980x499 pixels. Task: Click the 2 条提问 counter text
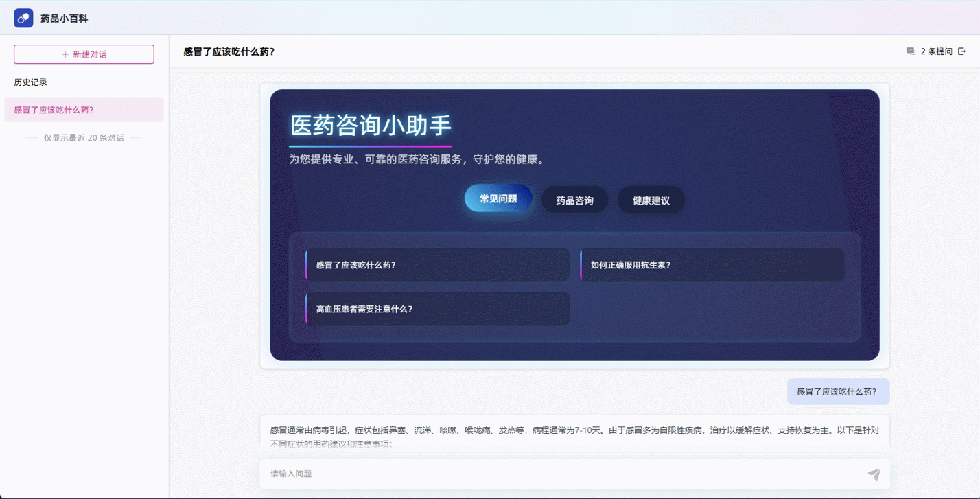click(936, 51)
